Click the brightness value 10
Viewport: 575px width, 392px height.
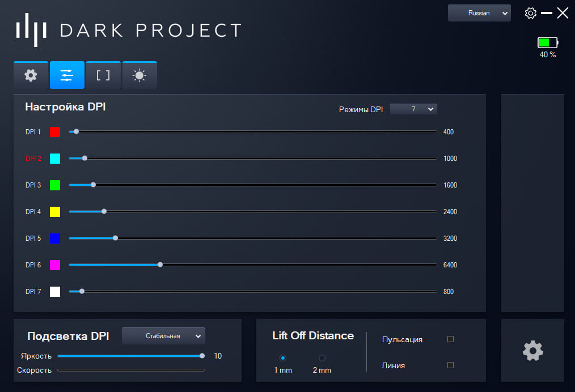pos(218,356)
